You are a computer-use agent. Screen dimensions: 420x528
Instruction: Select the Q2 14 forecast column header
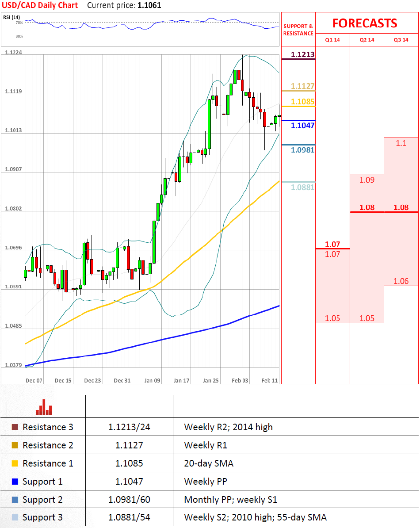367,40
